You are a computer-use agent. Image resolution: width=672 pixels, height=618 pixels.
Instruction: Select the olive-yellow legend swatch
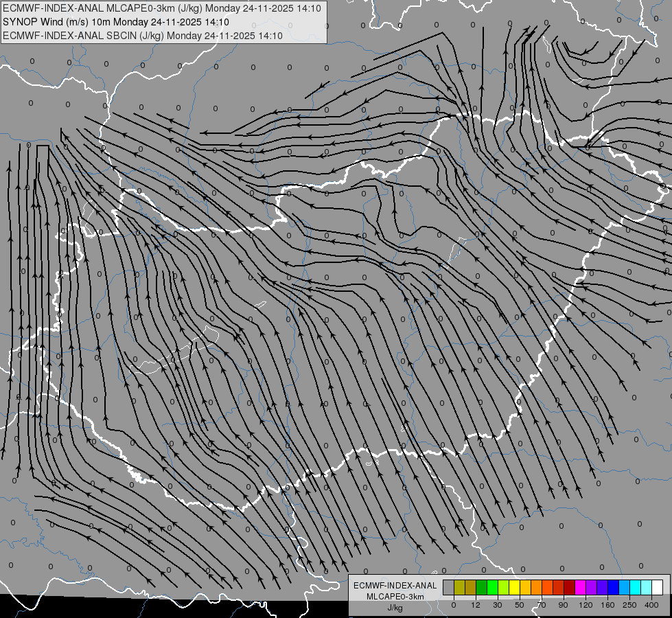[459, 587]
